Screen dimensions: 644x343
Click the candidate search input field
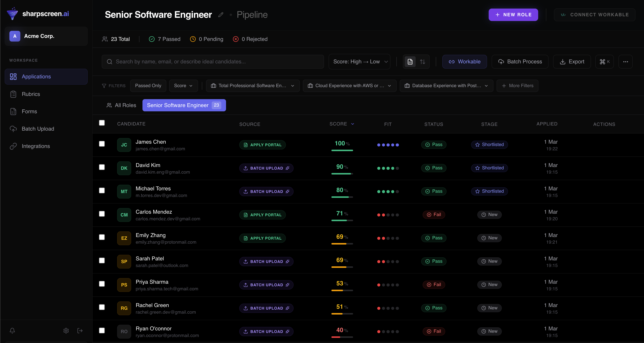(x=213, y=61)
